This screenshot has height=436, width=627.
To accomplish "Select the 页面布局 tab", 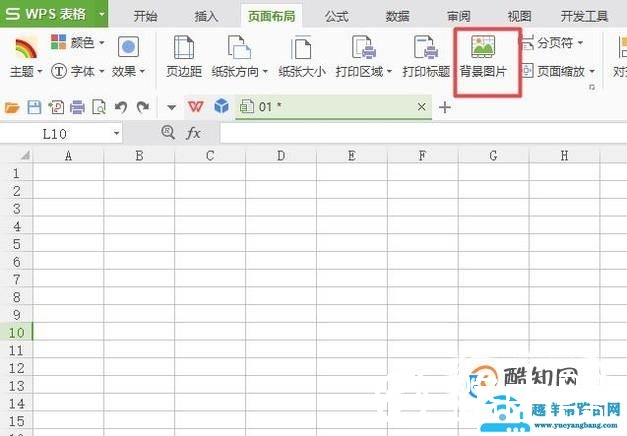I will pyautogui.click(x=272, y=16).
